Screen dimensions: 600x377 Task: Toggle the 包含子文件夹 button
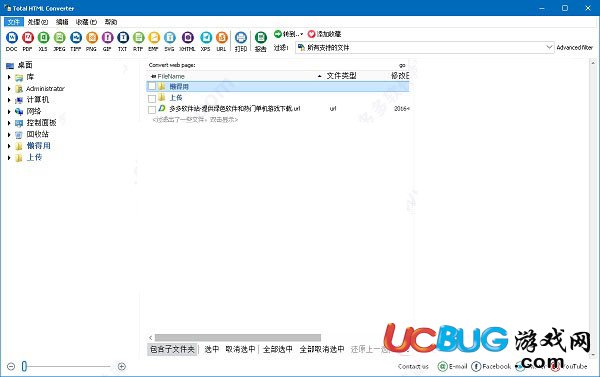tap(172, 349)
